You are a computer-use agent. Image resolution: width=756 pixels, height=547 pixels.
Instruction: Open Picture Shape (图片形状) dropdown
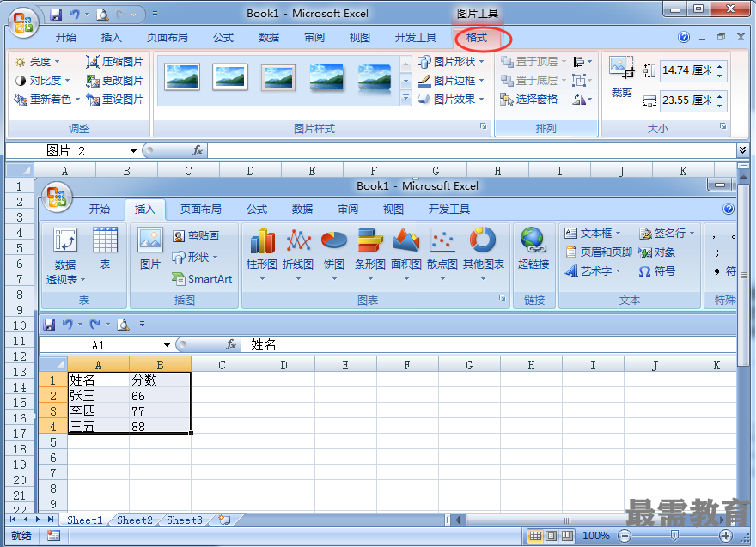[450, 62]
